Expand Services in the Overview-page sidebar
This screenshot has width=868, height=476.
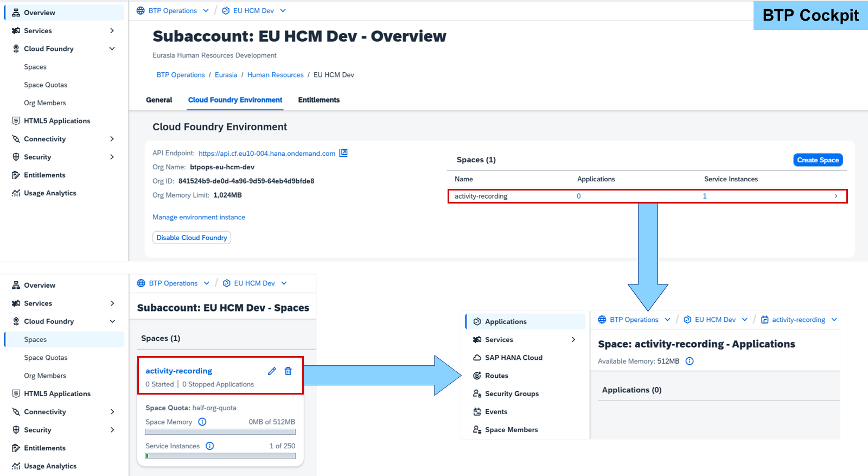tap(112, 31)
